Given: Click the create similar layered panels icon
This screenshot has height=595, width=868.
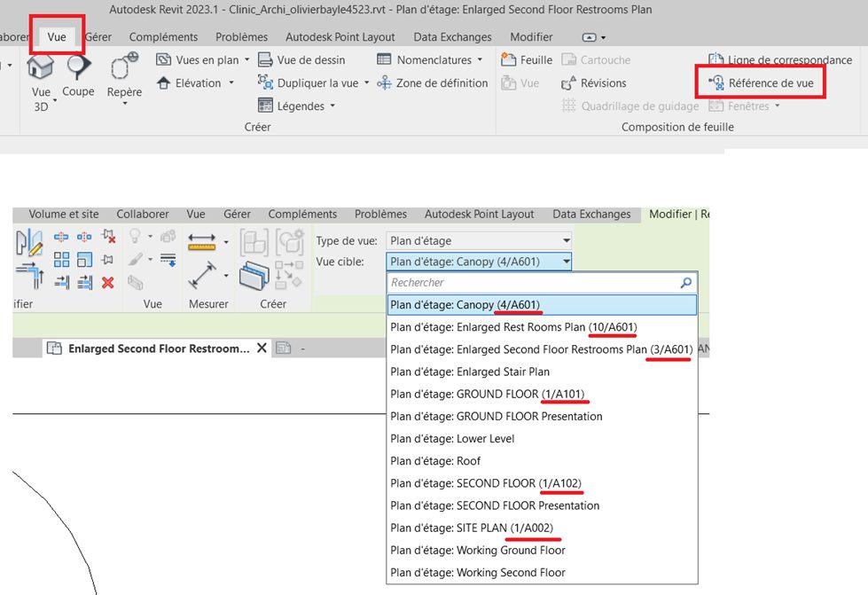Looking at the screenshot, I should (254, 276).
